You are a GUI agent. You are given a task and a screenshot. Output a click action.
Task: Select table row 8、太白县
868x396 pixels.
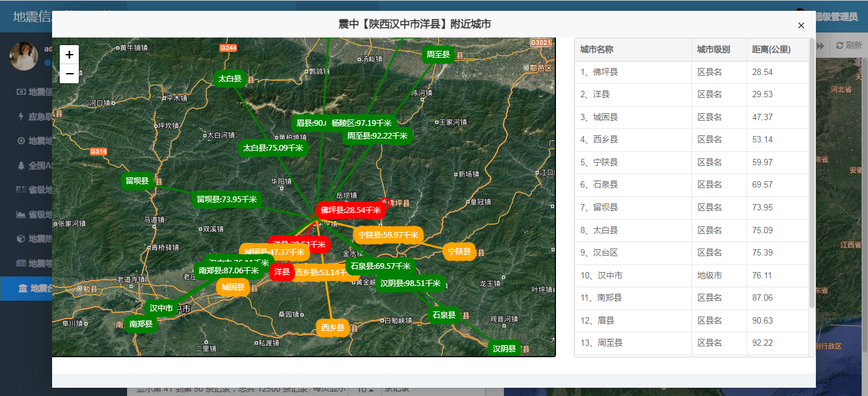tap(692, 231)
